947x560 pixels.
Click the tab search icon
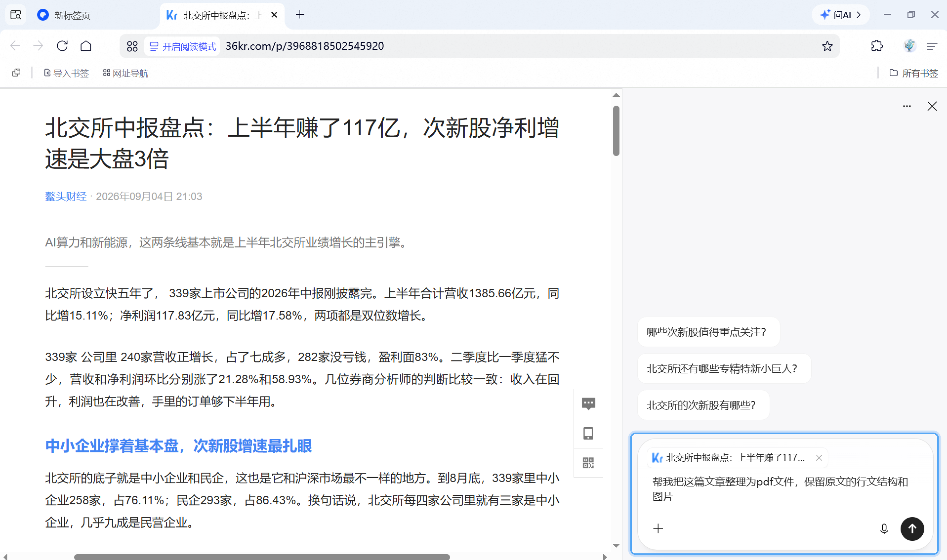(16, 15)
